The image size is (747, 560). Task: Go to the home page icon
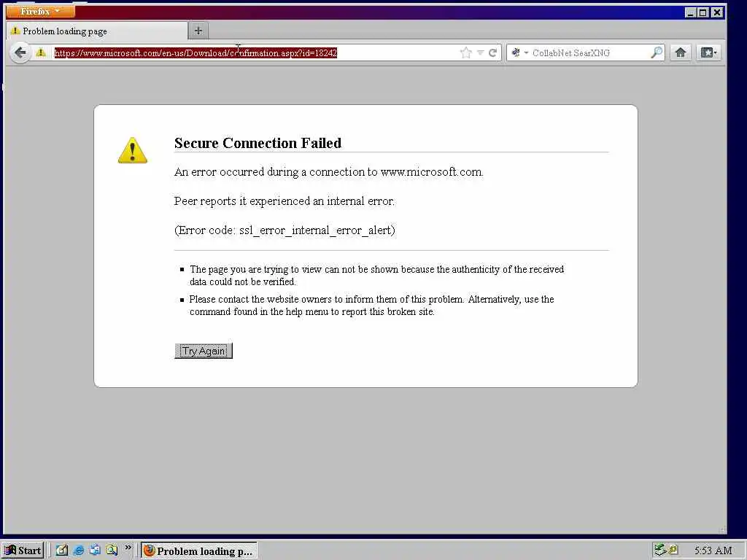[x=681, y=52]
